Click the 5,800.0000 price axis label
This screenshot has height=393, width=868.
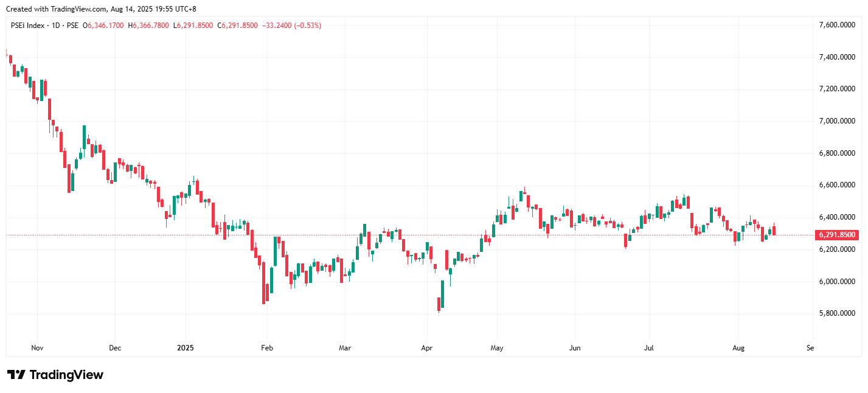pyautogui.click(x=838, y=313)
